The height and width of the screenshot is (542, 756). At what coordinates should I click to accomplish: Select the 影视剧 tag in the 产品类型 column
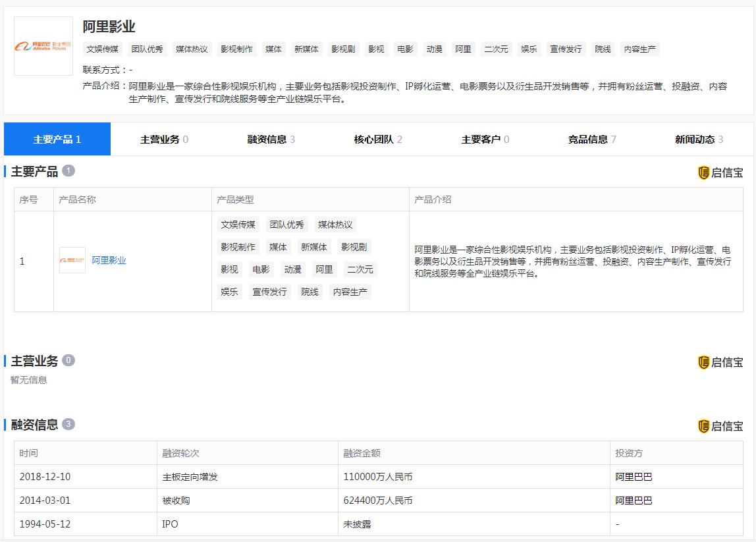(354, 248)
